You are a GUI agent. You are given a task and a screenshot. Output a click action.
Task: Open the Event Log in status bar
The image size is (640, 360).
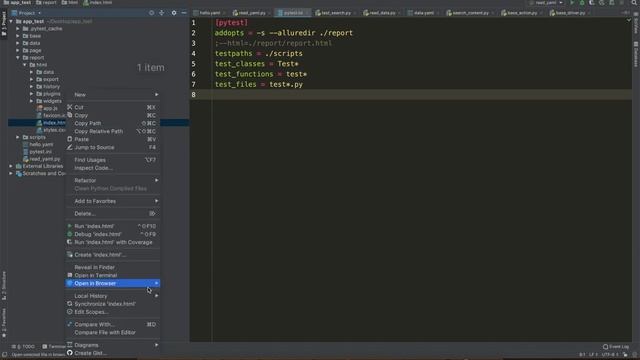(616, 347)
